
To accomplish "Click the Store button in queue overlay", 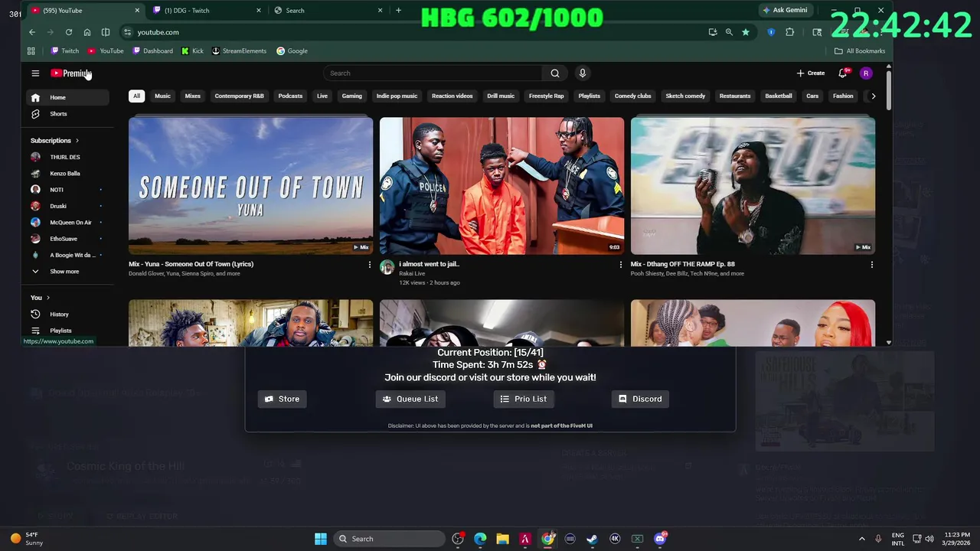I will pyautogui.click(x=282, y=399).
